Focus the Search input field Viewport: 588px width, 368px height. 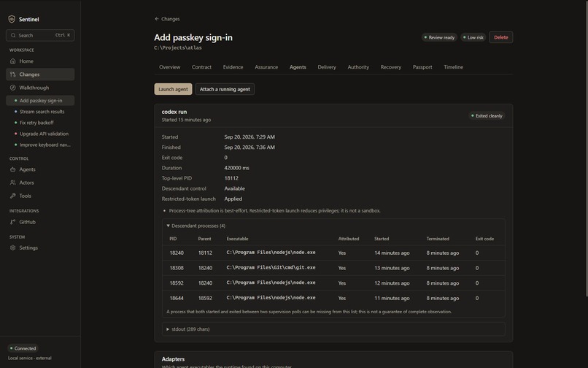point(40,35)
